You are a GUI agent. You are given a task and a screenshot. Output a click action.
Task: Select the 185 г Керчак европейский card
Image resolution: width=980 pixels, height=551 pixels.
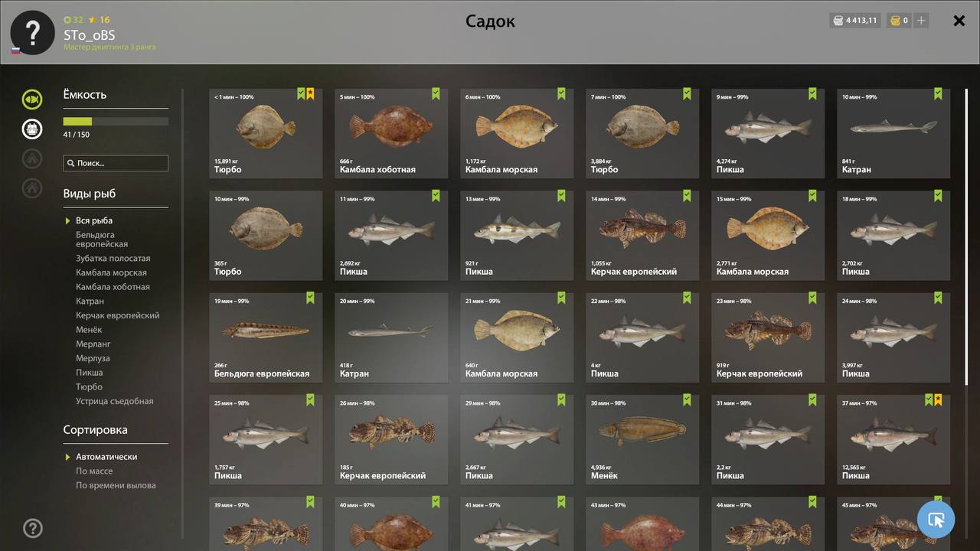[x=391, y=439]
